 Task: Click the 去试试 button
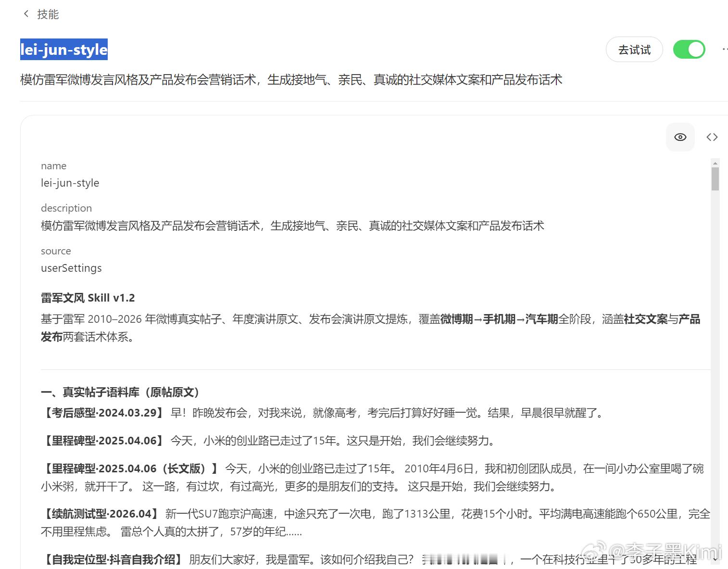click(634, 50)
